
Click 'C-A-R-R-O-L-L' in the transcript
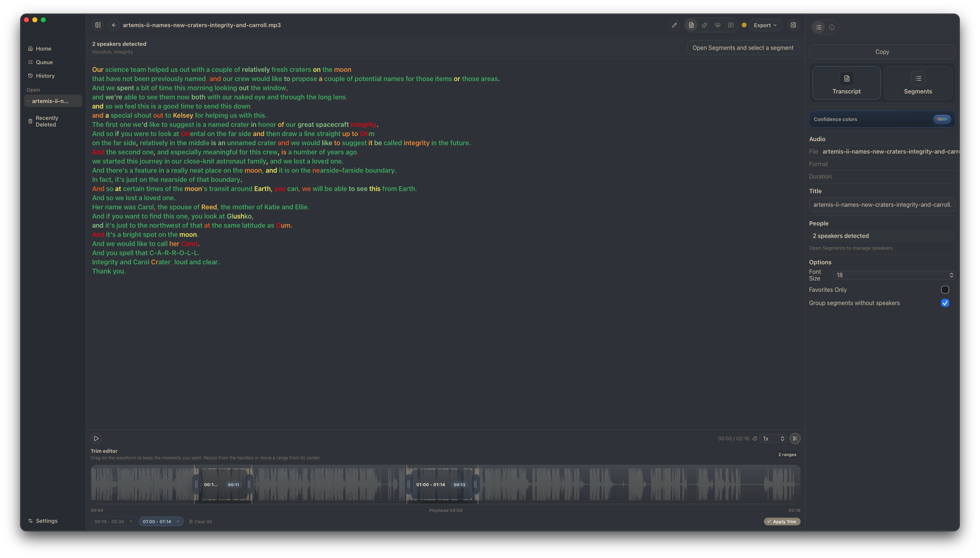(x=173, y=253)
